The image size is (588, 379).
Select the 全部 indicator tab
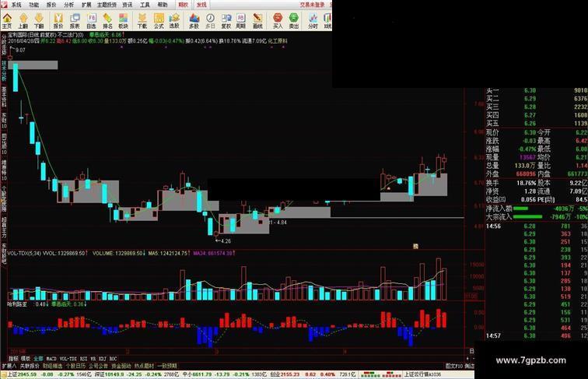[38, 359]
